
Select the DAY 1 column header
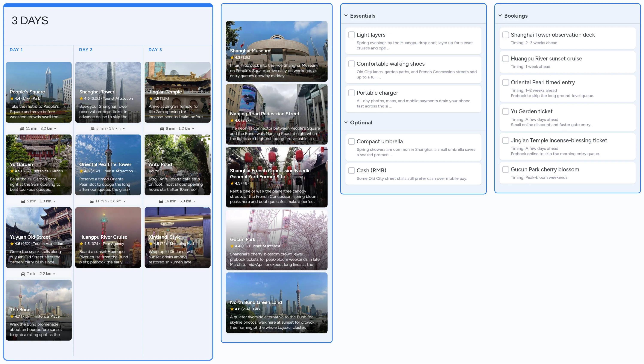pyautogui.click(x=16, y=50)
